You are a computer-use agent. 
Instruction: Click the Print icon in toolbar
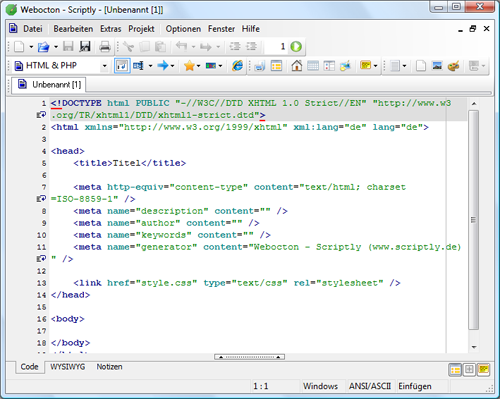[x=105, y=47]
